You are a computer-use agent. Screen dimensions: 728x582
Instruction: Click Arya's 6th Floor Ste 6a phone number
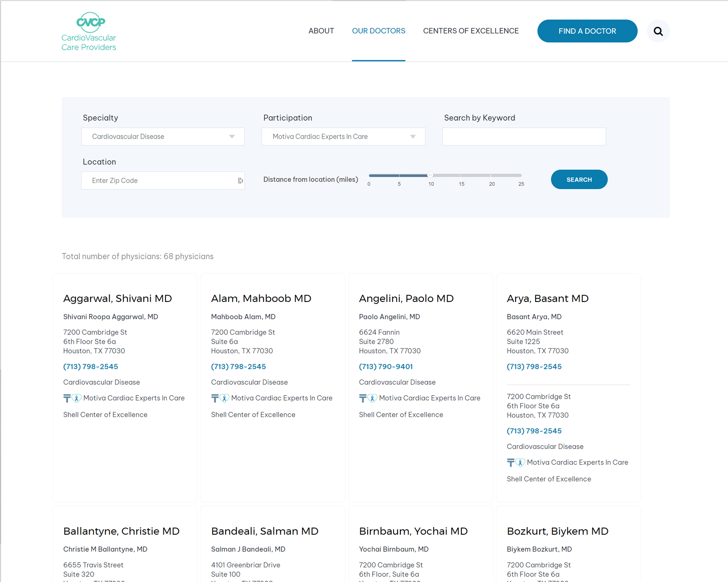pyautogui.click(x=534, y=431)
